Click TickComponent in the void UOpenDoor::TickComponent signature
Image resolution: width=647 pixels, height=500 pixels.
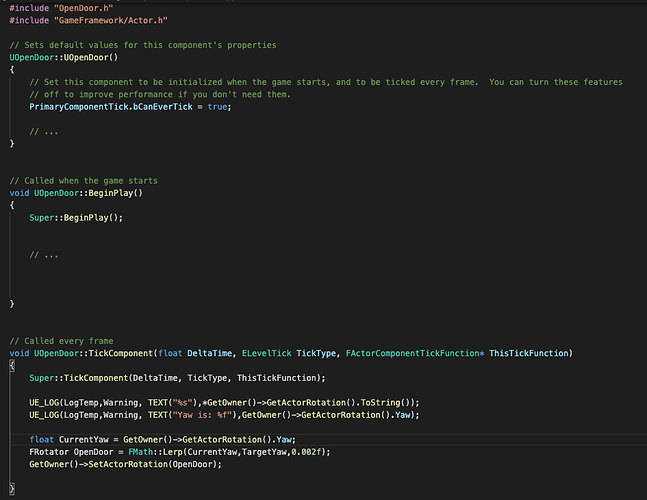coord(120,354)
